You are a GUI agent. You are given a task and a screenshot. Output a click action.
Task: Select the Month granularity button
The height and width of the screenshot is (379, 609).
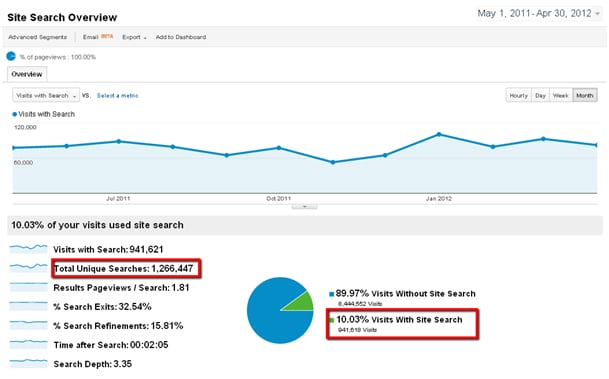(585, 95)
